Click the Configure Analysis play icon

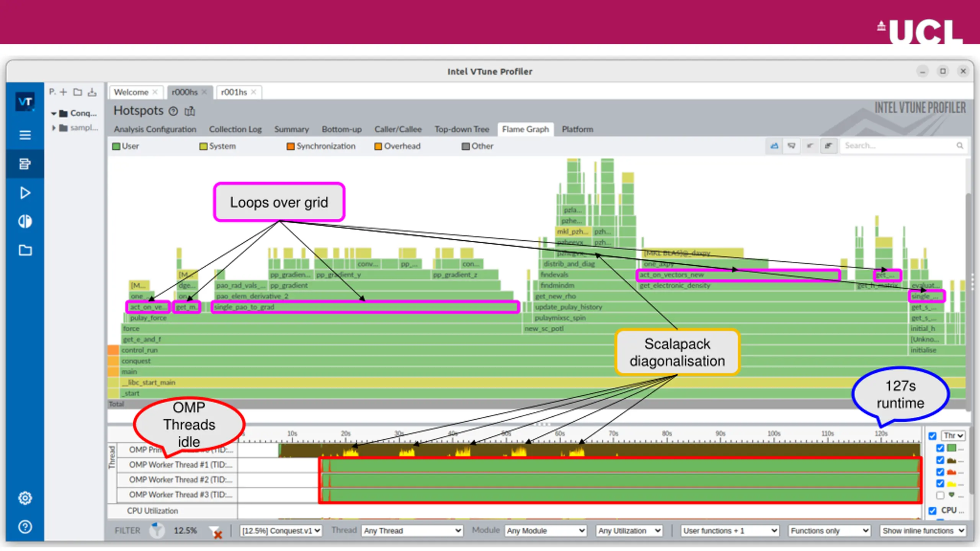point(25,193)
